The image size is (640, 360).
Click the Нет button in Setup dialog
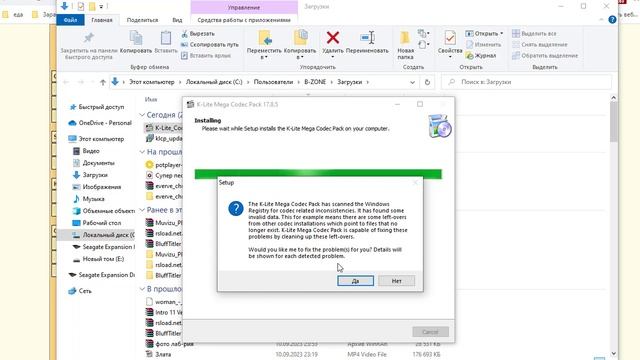[x=396, y=281]
